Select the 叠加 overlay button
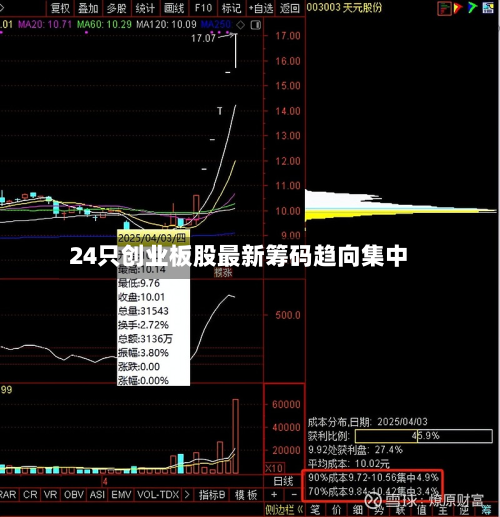 point(88,8)
